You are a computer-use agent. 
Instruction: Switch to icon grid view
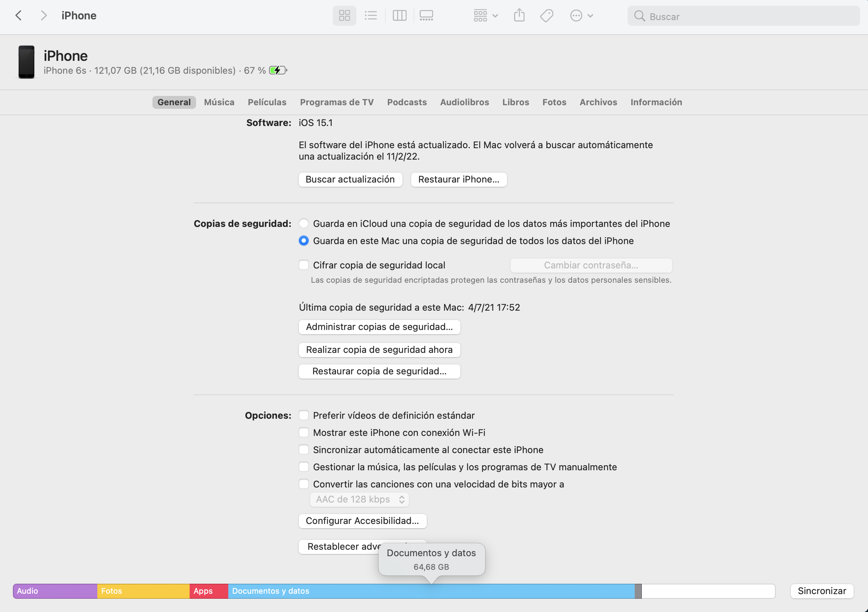click(x=344, y=15)
